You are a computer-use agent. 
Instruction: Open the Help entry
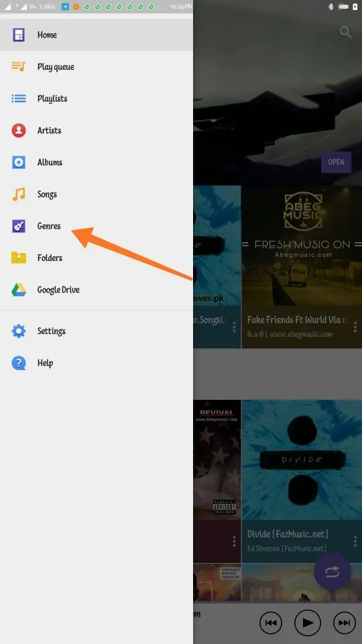97,363
